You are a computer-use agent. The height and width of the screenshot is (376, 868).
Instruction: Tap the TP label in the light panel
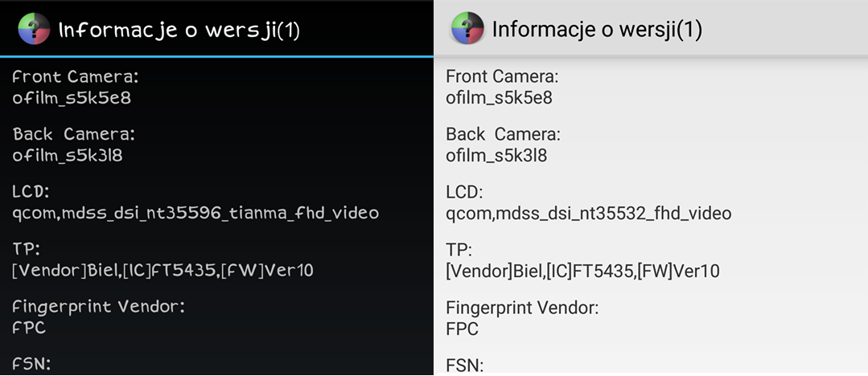tap(458, 250)
